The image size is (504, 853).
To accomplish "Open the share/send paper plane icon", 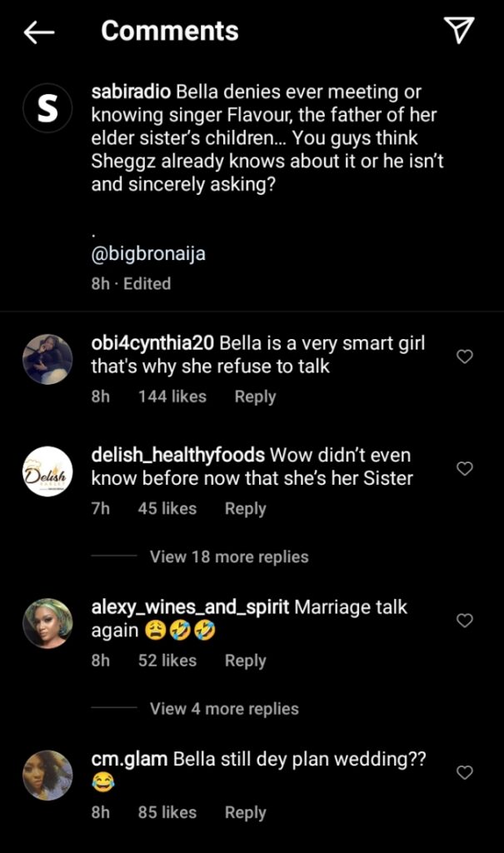I will coord(459,31).
